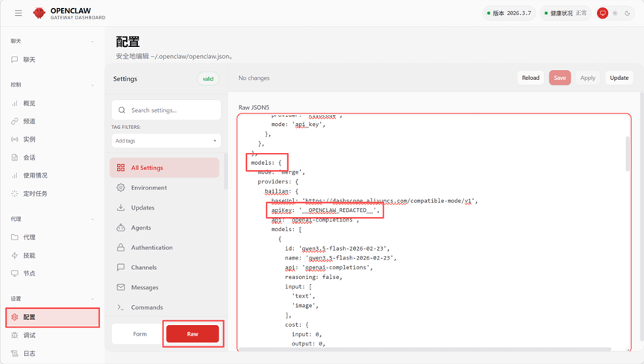
Task: Click the Raw JSON5 label
Action: tap(254, 107)
